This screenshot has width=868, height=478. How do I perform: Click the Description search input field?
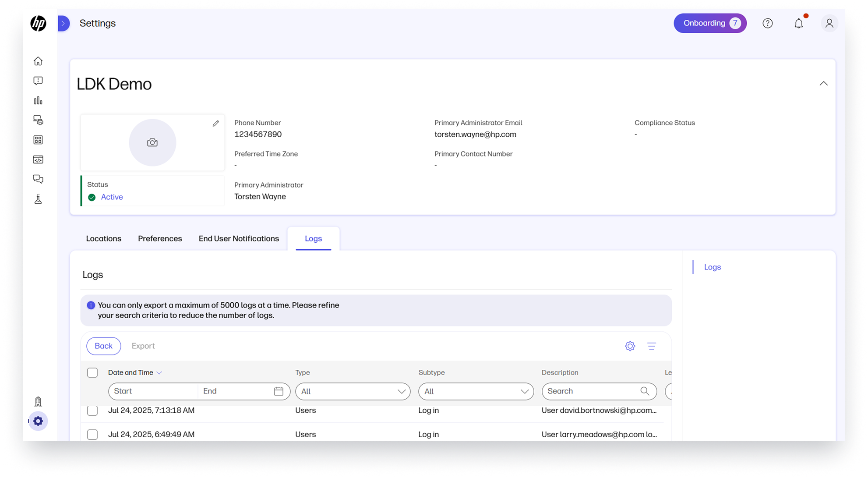pyautogui.click(x=591, y=391)
